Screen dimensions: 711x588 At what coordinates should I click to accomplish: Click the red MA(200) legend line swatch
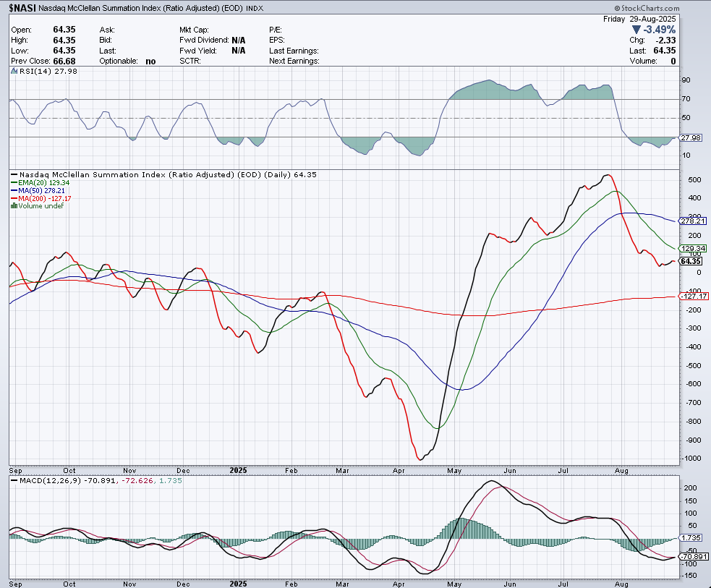click(14, 199)
